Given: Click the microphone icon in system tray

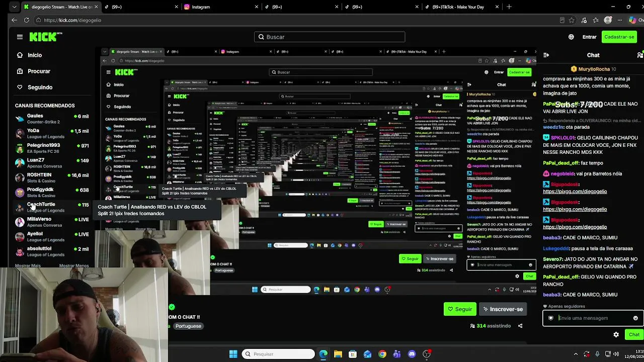Looking at the screenshot, I should [597, 354].
